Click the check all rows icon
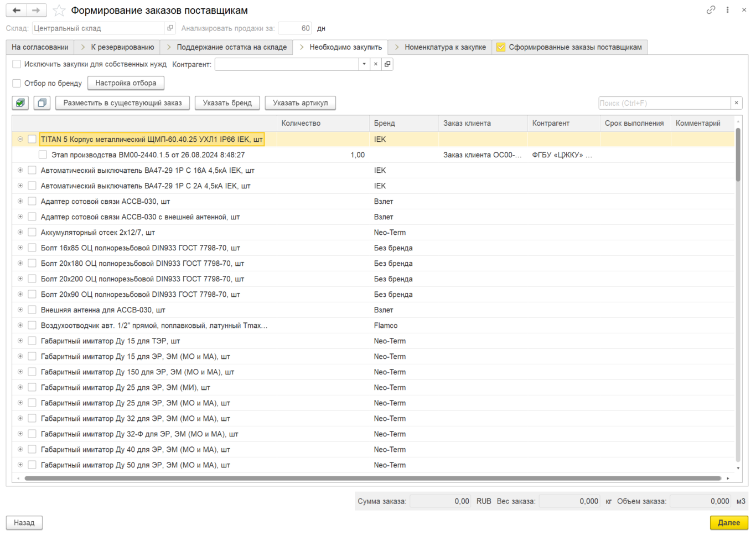This screenshot has height=535, width=756. pyautogui.click(x=20, y=103)
